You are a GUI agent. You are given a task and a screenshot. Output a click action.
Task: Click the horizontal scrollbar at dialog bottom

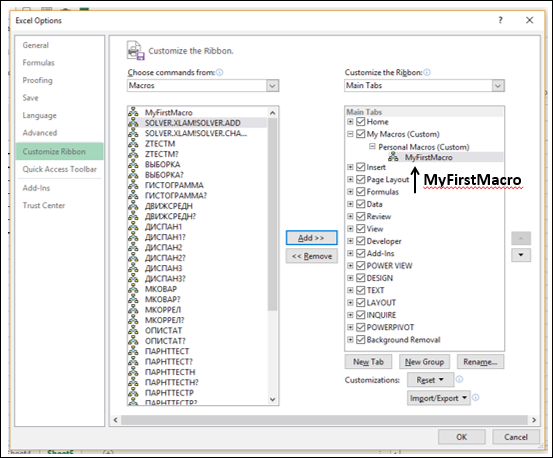[324, 420]
